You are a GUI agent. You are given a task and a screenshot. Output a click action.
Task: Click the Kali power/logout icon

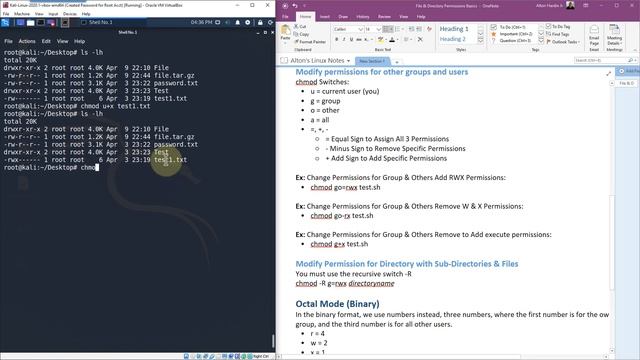point(270,22)
